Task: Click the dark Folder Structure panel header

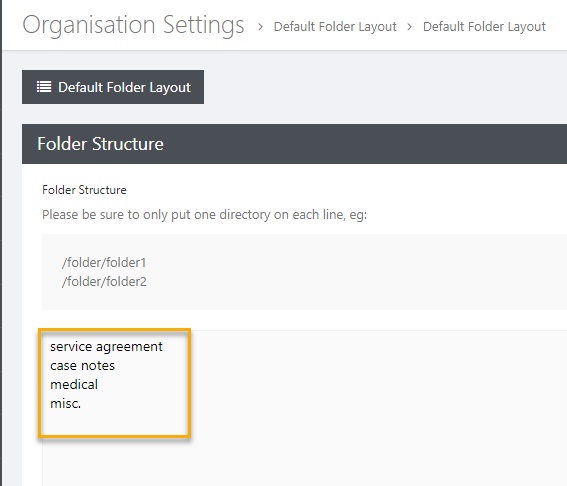Action: [x=294, y=144]
